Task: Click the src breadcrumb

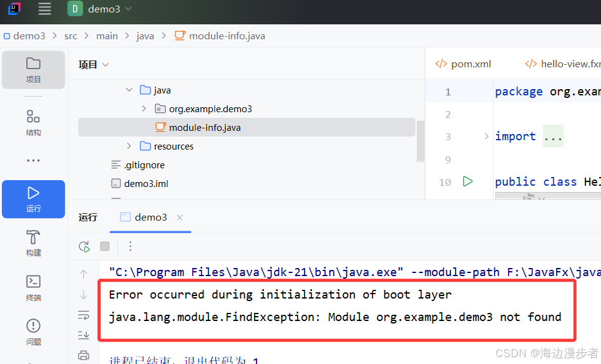Action: [x=71, y=36]
